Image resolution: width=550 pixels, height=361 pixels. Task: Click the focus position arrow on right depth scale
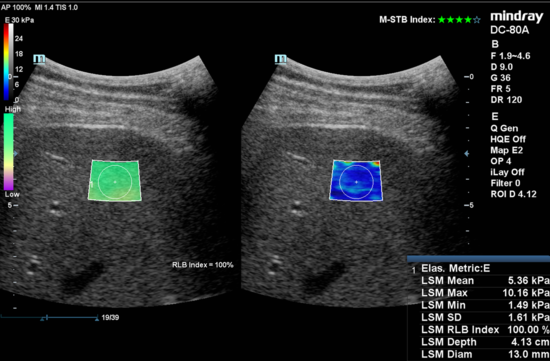pos(467,154)
